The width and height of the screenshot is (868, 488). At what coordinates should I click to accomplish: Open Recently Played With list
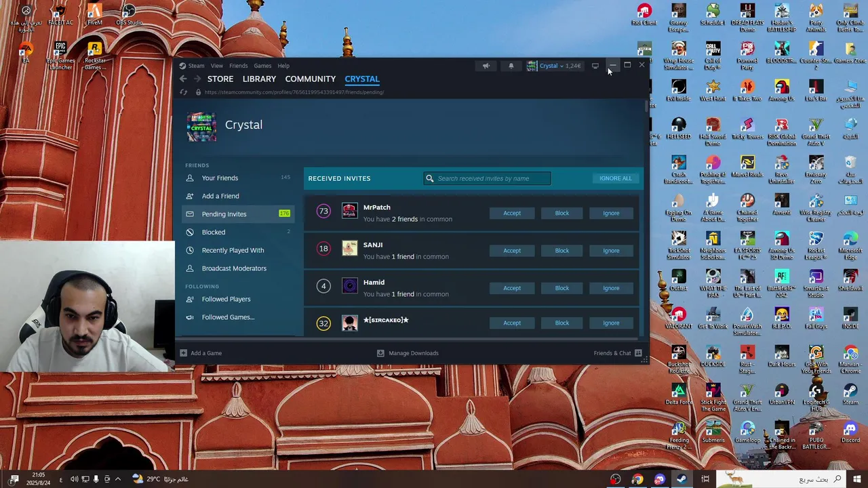238,250
